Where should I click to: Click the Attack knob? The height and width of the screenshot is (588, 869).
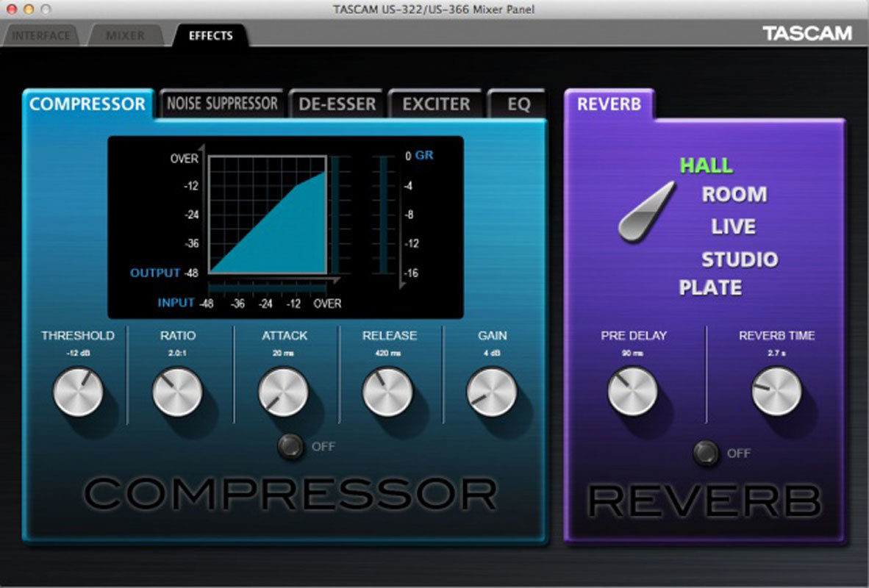(x=284, y=392)
